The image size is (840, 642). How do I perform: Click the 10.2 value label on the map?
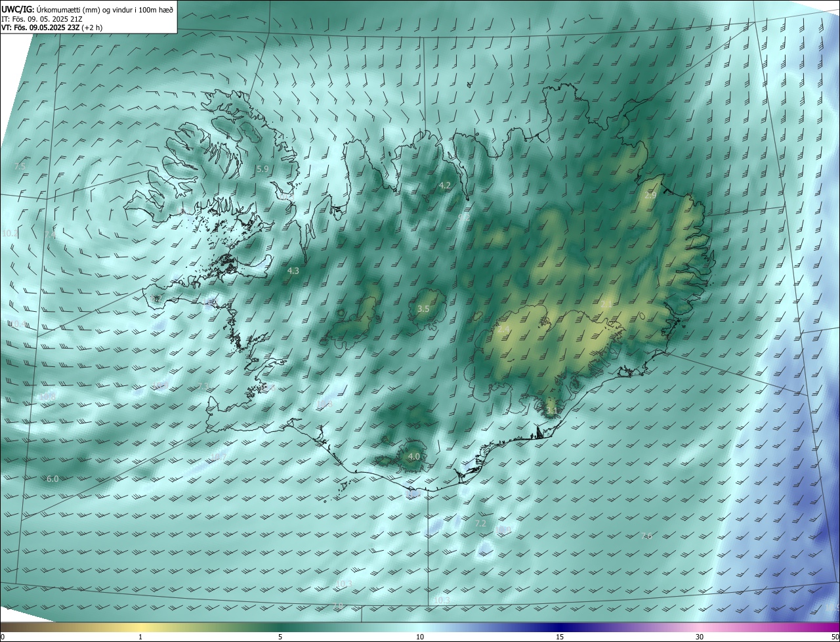coord(10,233)
